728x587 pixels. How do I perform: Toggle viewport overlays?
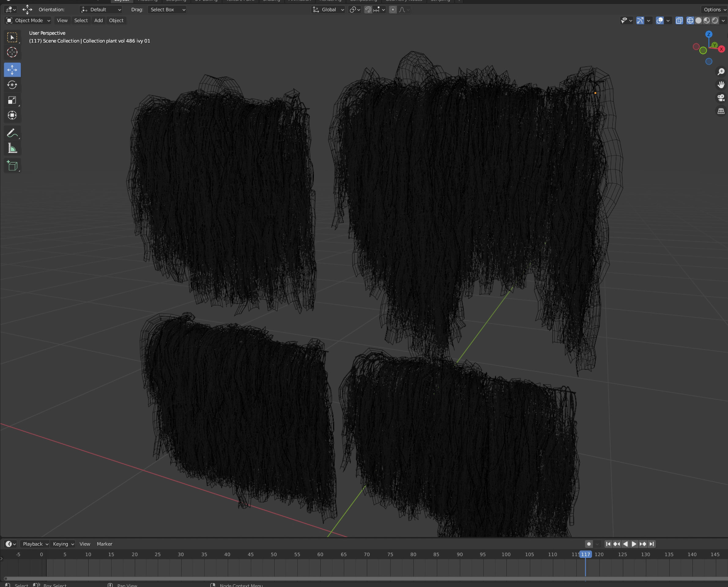(x=660, y=20)
